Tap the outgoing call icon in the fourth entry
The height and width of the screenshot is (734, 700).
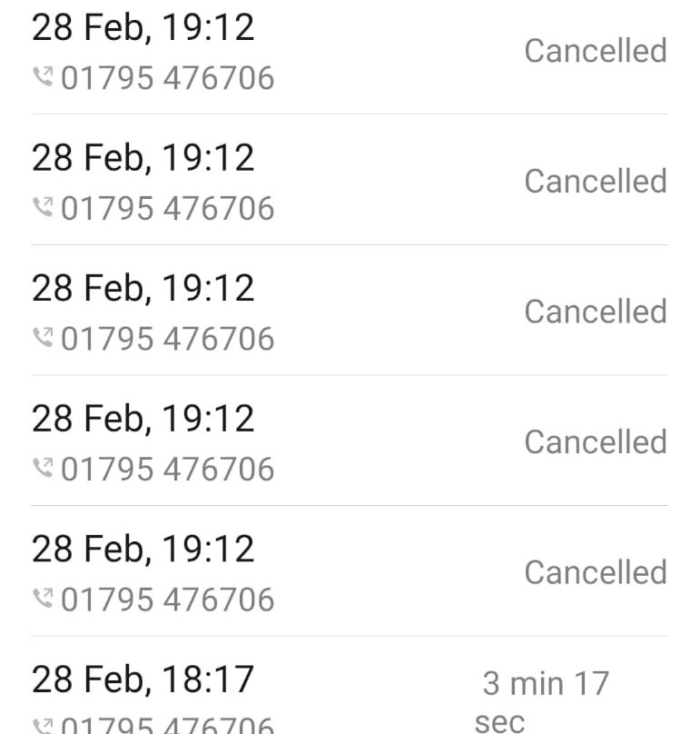[43, 468]
